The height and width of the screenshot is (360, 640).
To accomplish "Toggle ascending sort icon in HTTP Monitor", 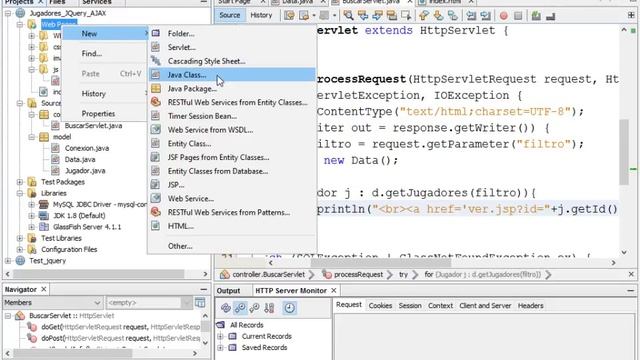I will tap(254, 308).
